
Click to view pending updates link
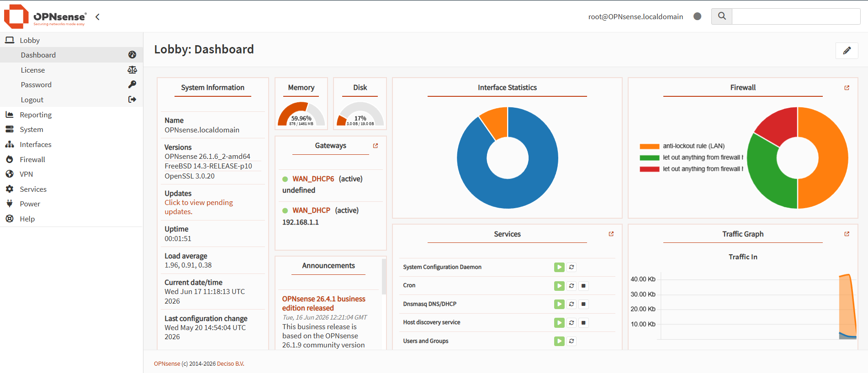pos(199,207)
